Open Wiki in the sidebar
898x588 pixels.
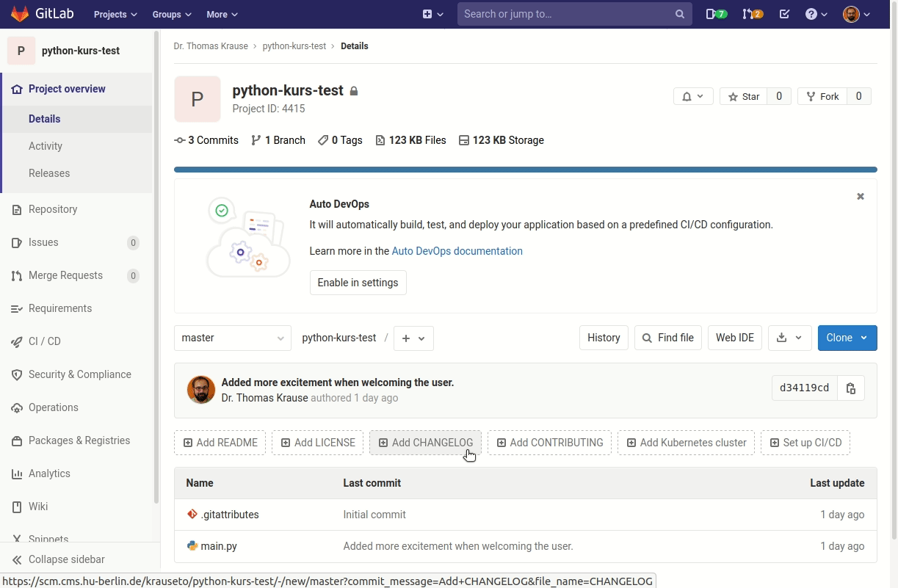point(38,507)
